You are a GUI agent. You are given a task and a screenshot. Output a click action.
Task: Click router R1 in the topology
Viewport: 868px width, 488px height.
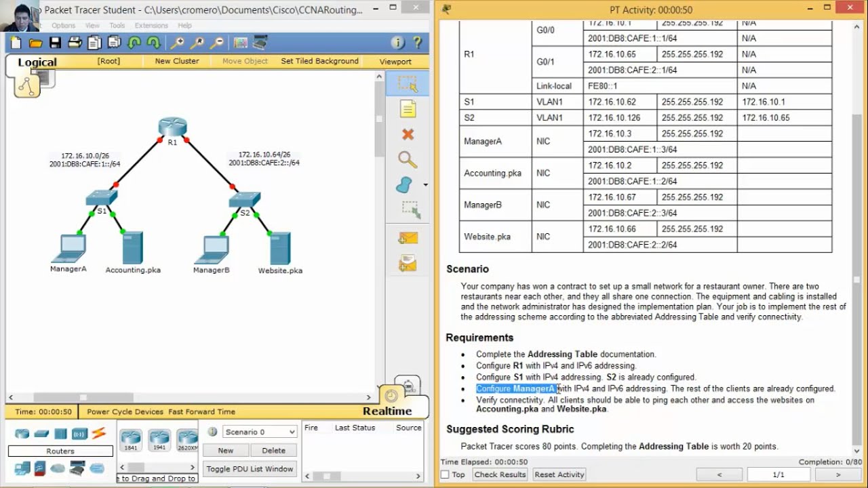[172, 127]
